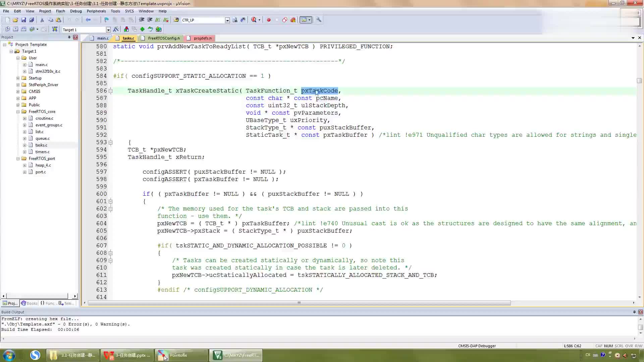This screenshot has height=362, width=644.
Task: Uncomment selection toolbar icon
Action: coord(166,20)
